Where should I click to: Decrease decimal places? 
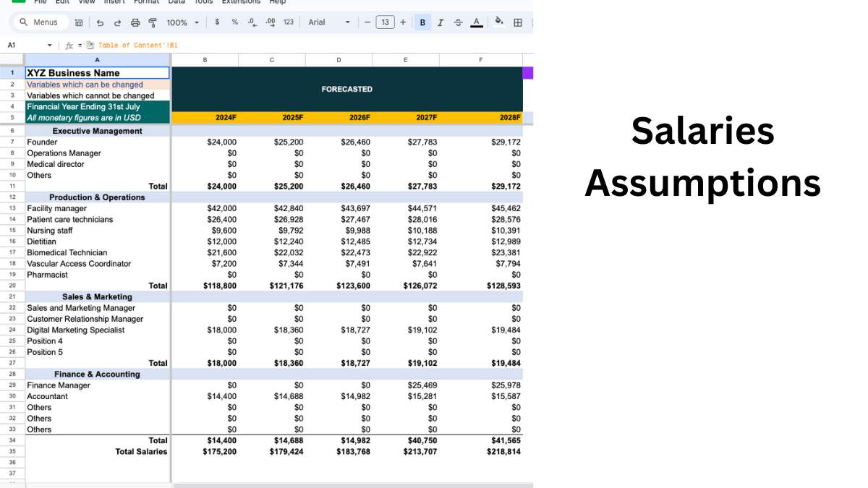[252, 22]
